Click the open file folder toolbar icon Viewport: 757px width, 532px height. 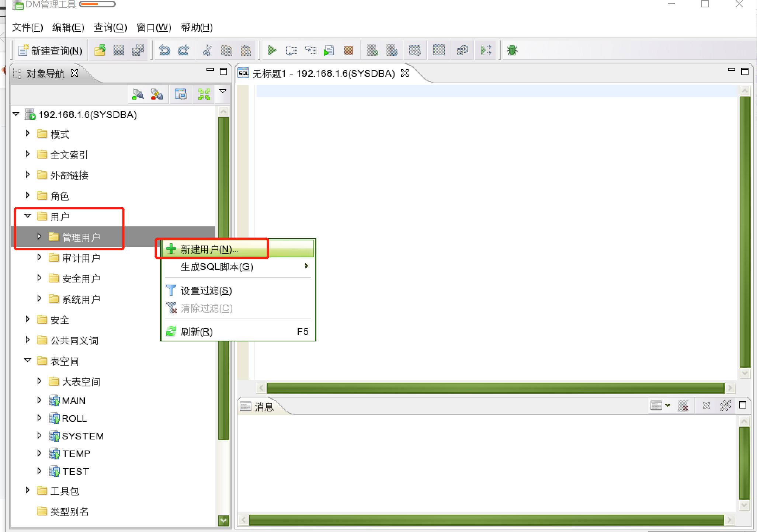(100, 50)
